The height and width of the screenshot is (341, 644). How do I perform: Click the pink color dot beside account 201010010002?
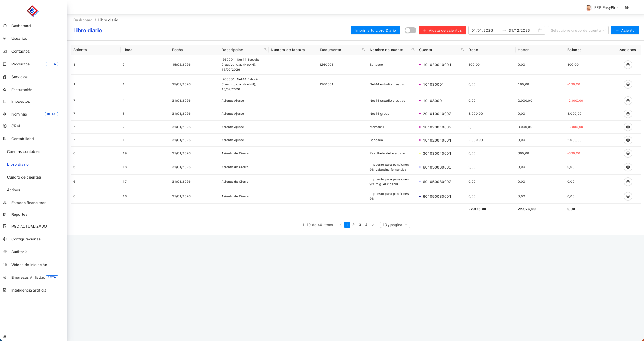(420, 114)
